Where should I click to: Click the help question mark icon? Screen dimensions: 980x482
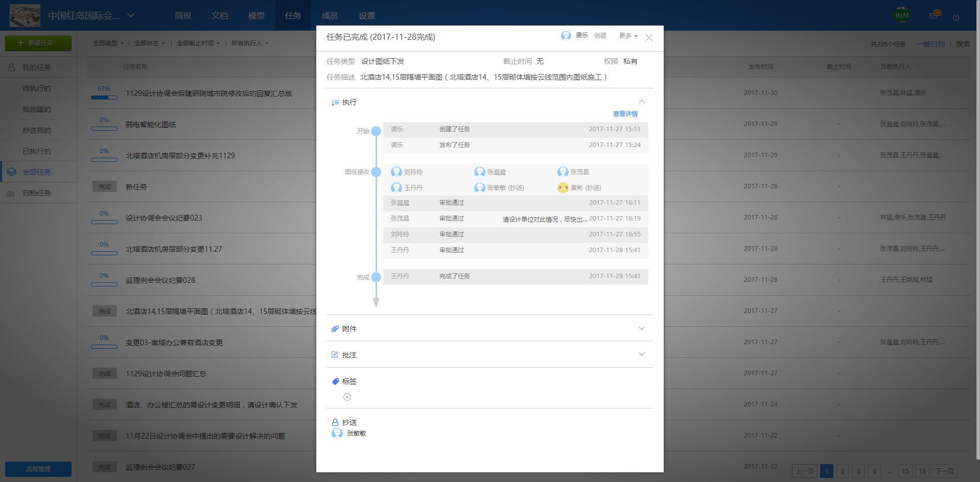pyautogui.click(x=956, y=18)
